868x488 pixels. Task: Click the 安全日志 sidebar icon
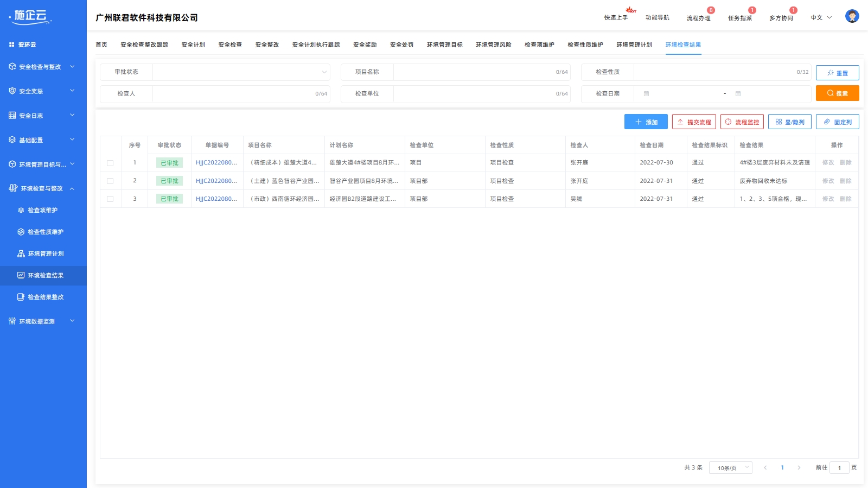click(12, 116)
